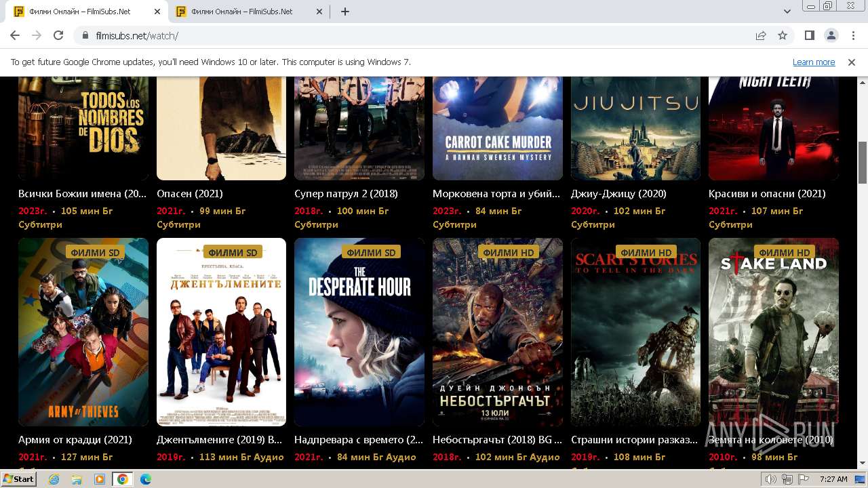Open title link Джентълмените (2019)
Screen dimensions: 868x488
tap(219, 440)
